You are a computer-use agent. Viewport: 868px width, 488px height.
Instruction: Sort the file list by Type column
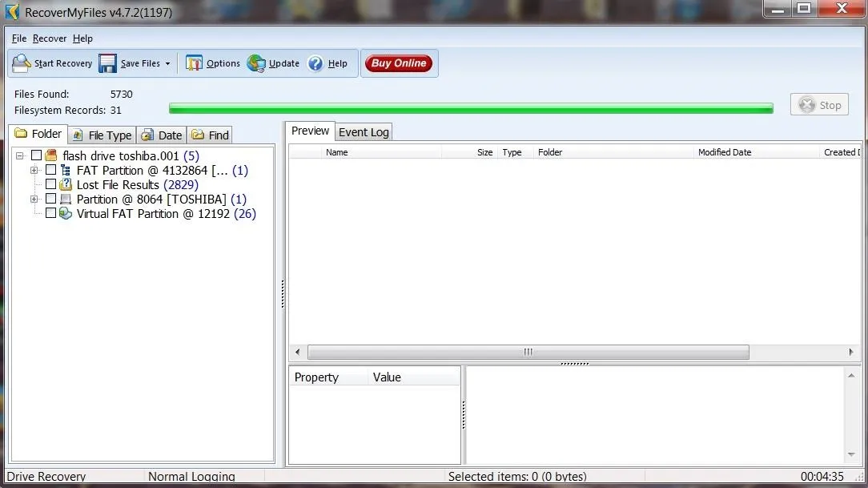(x=516, y=152)
